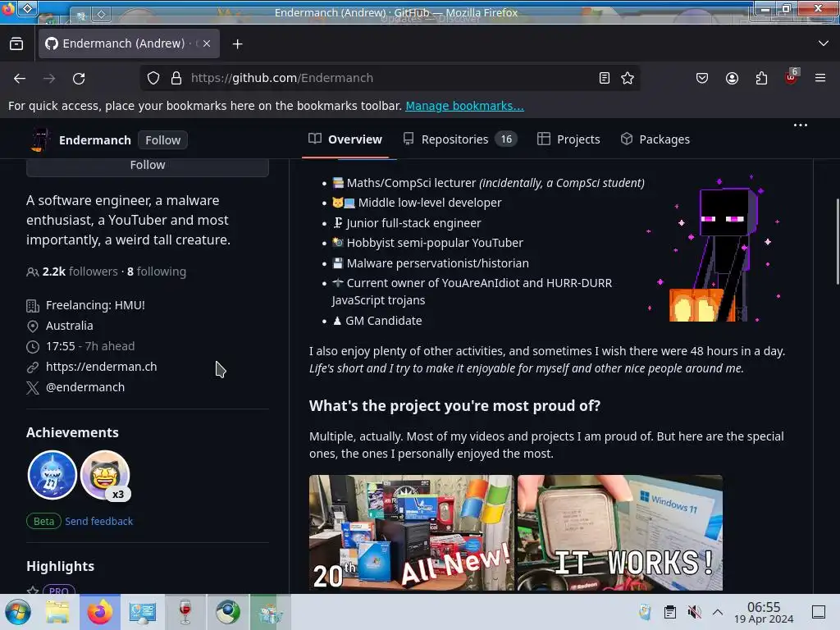This screenshot has width=840, height=630.
Task: View the 2.2k followers list
Action: 80,272
